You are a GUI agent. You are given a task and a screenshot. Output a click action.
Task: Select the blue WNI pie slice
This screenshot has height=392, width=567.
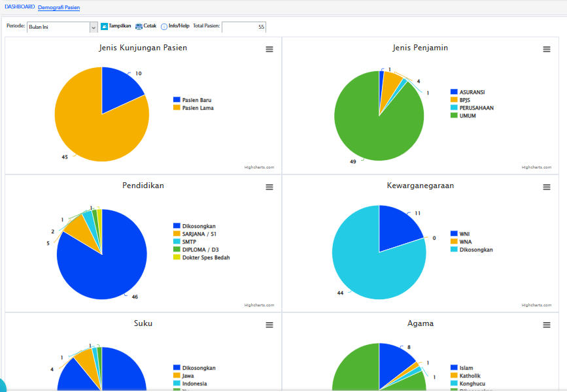[x=396, y=229]
